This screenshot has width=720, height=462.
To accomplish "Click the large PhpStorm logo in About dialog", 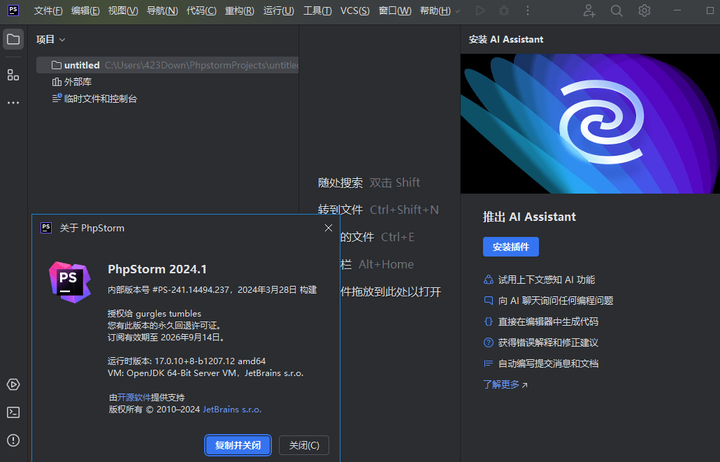I will tap(70, 282).
